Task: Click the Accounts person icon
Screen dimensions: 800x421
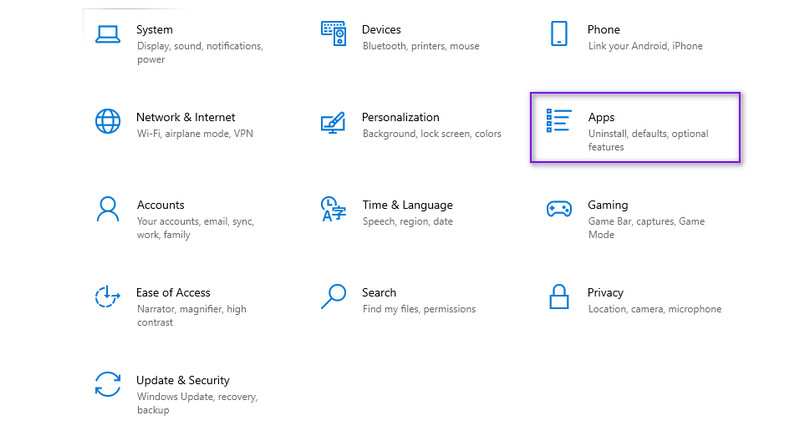Action: point(107,209)
